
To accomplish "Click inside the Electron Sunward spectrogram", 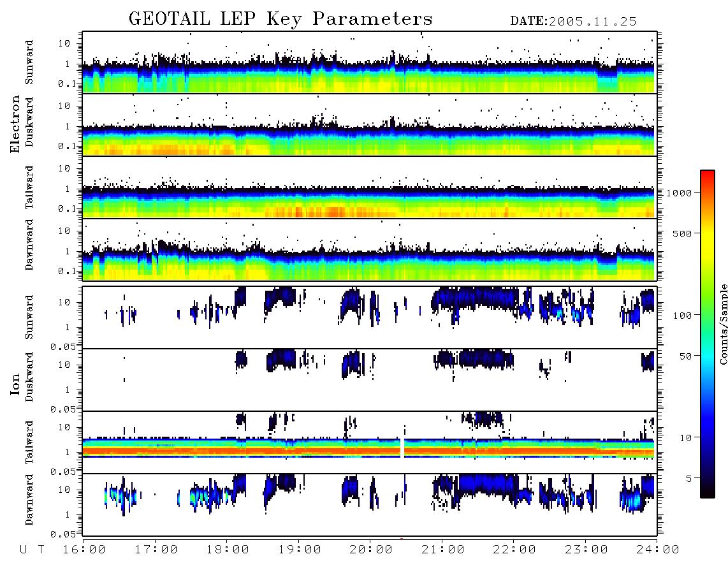I will [x=370, y=62].
